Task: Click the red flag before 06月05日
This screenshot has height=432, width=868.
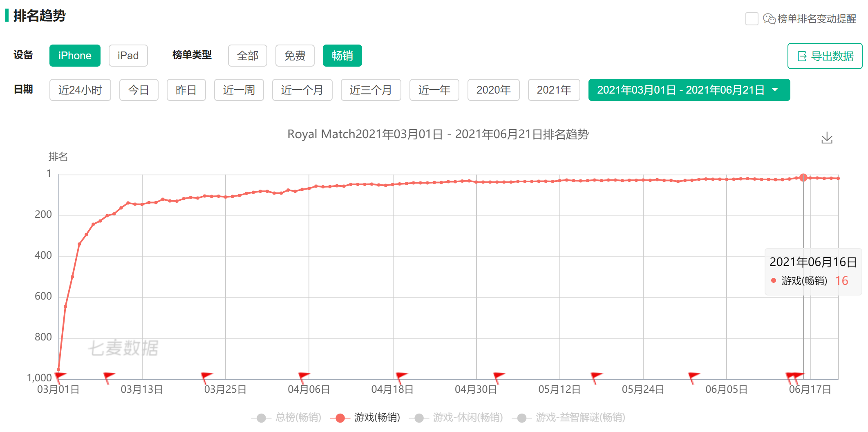Action: coord(693,376)
